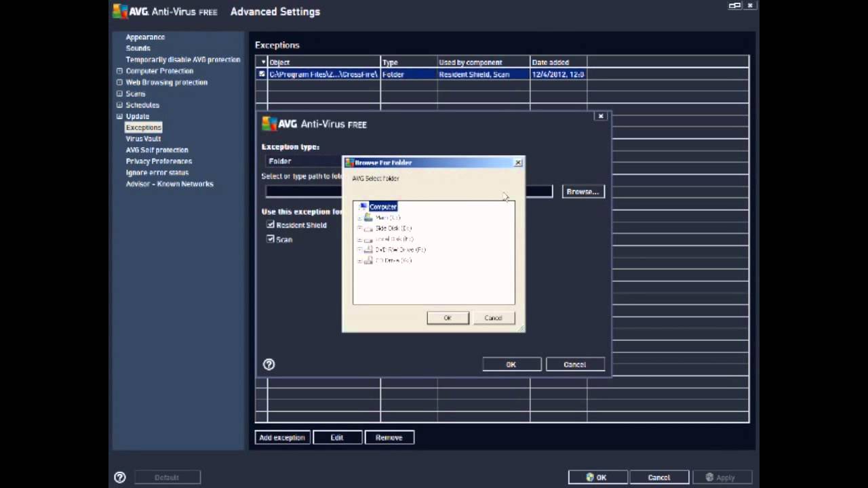Close the AVG exception dialog with X

[600, 117]
